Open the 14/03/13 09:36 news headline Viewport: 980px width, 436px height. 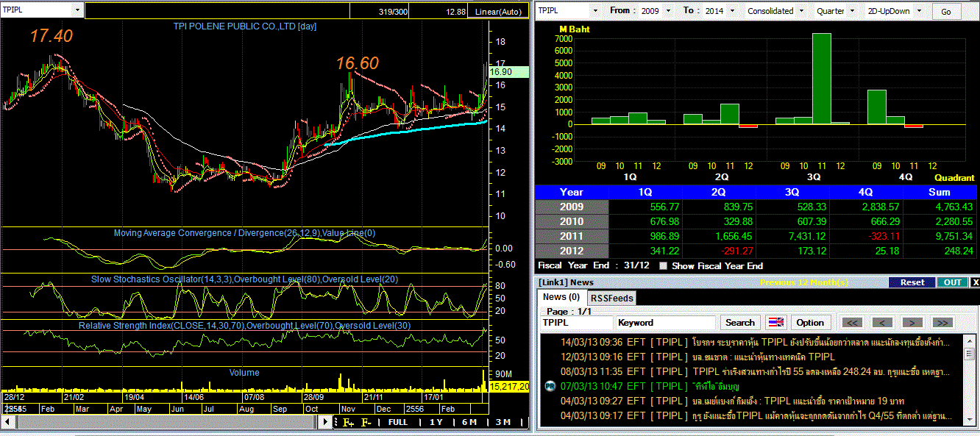tap(754, 343)
